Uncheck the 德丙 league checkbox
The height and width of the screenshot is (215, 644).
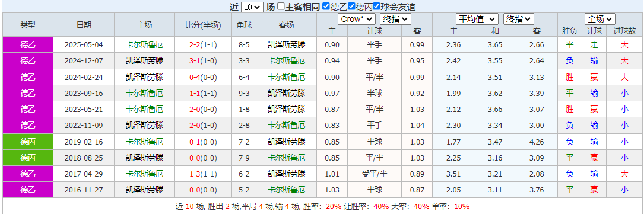351,7
